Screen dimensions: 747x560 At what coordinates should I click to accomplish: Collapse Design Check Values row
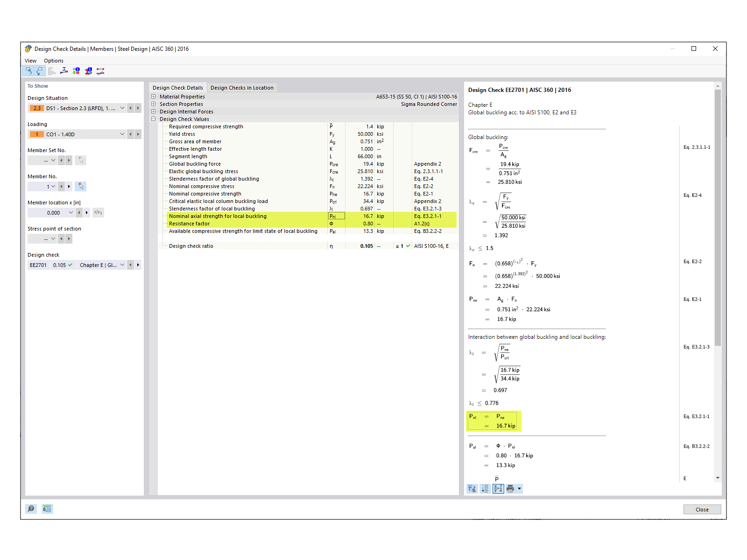(153, 119)
